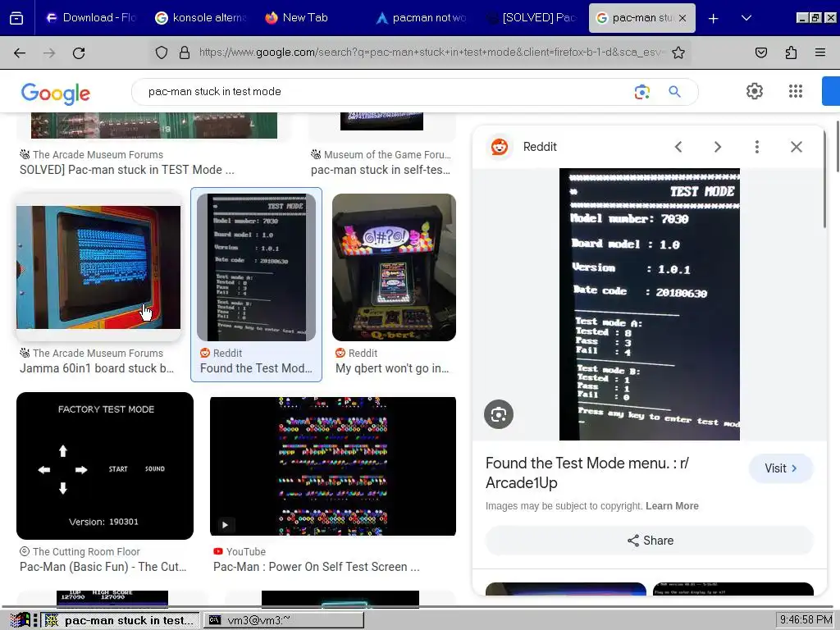This screenshot has width=840, height=630.
Task: Switch to konsole alternative tab
Action: (200, 18)
